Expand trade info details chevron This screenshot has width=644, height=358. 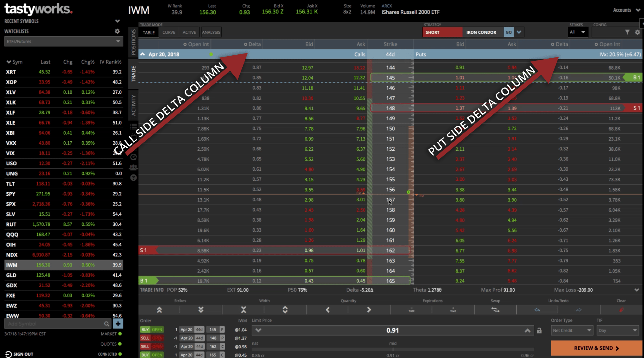[637, 290]
